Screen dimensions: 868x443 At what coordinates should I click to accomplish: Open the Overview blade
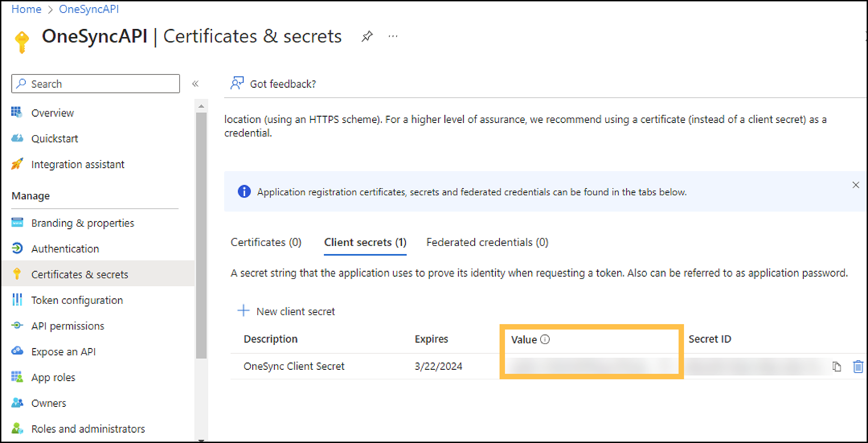point(52,113)
